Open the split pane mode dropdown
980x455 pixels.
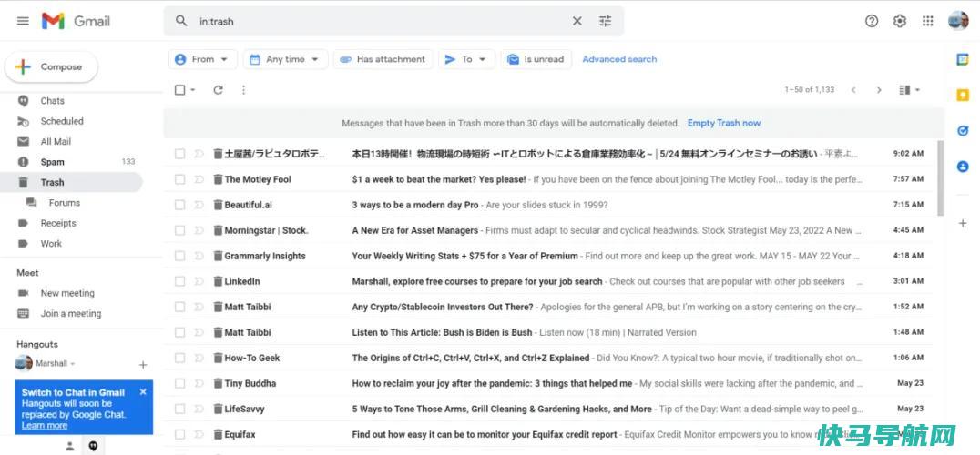(x=909, y=90)
